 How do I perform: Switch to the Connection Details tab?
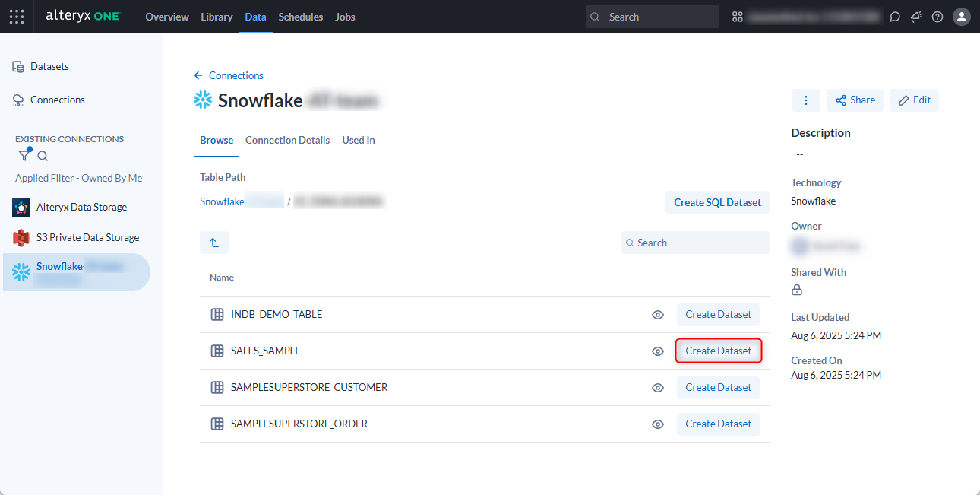tap(288, 140)
